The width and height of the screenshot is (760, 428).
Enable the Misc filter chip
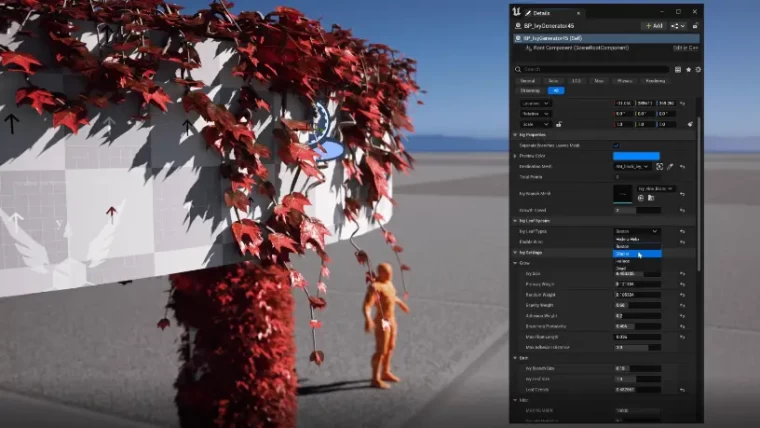click(x=599, y=81)
